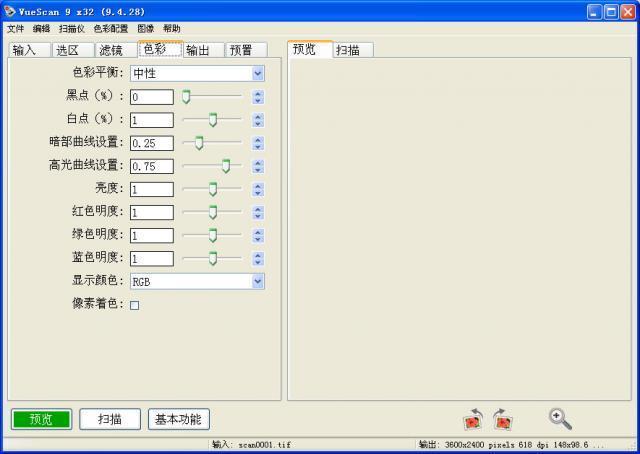Click the 亮度 spinner stepper

(258, 189)
